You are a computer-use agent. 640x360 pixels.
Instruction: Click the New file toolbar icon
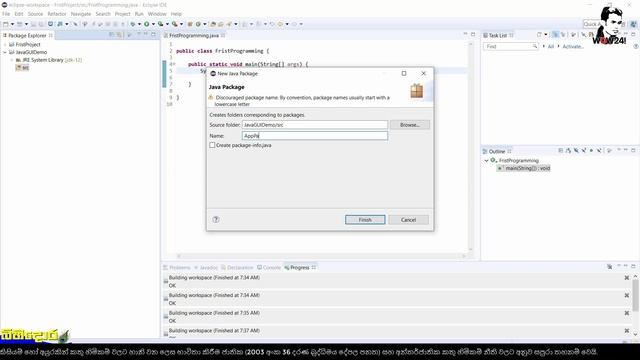coord(5,24)
